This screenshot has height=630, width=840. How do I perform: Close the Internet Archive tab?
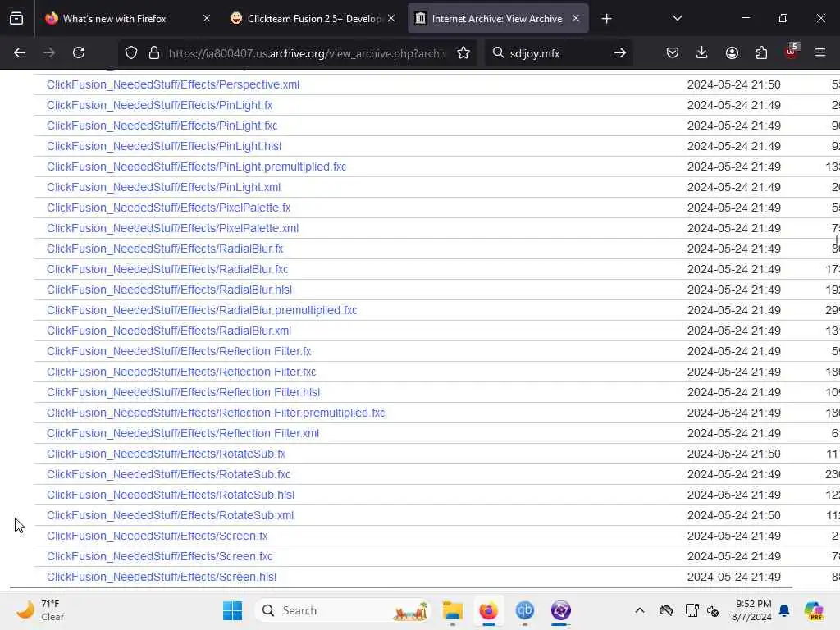575,18
